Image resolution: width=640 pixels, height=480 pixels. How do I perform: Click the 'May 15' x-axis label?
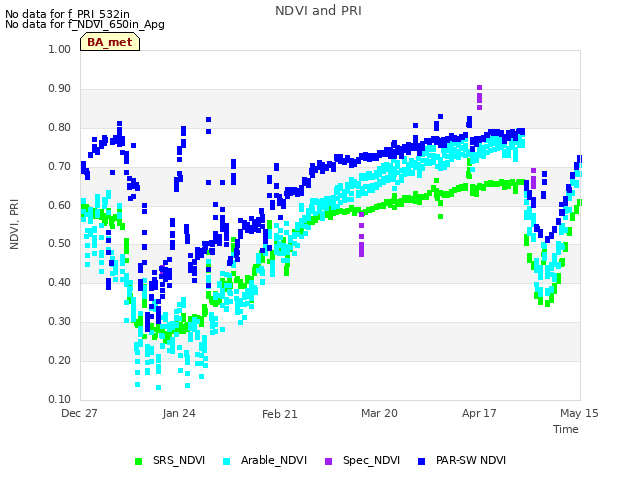(579, 413)
